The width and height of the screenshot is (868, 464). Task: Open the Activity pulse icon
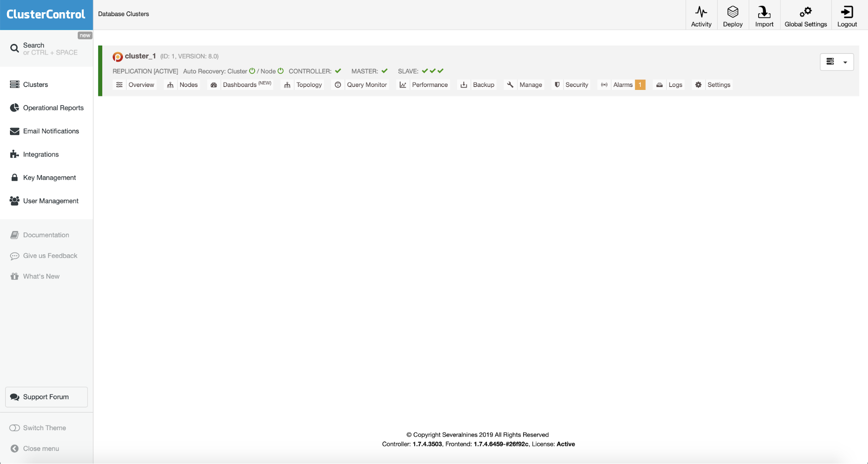click(701, 12)
